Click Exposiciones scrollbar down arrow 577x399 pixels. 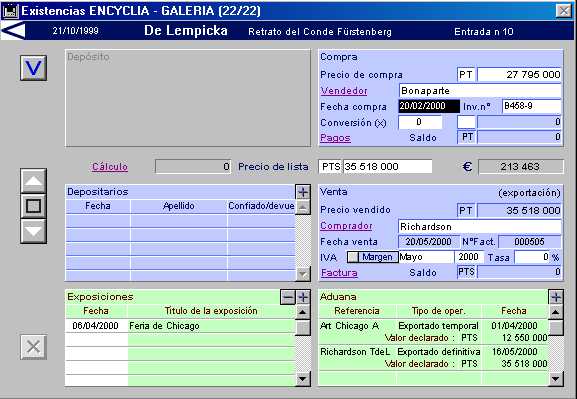click(303, 378)
